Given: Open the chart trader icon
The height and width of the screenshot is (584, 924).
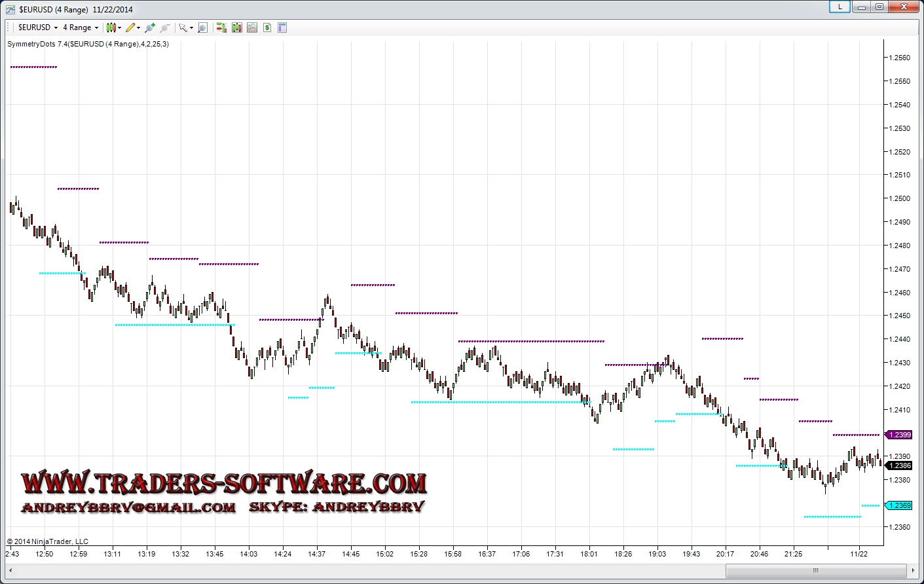Looking at the screenshot, I should coord(221,27).
